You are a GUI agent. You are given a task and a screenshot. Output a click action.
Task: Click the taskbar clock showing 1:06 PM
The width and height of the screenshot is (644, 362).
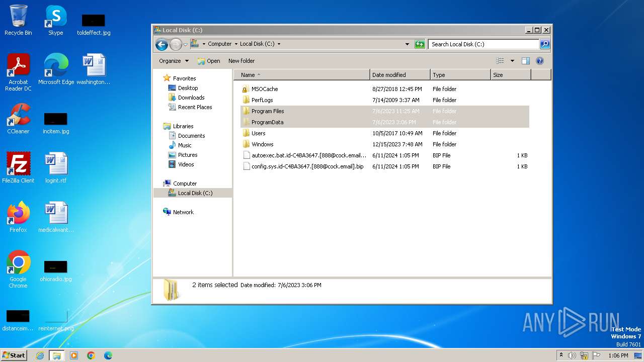[618, 355]
